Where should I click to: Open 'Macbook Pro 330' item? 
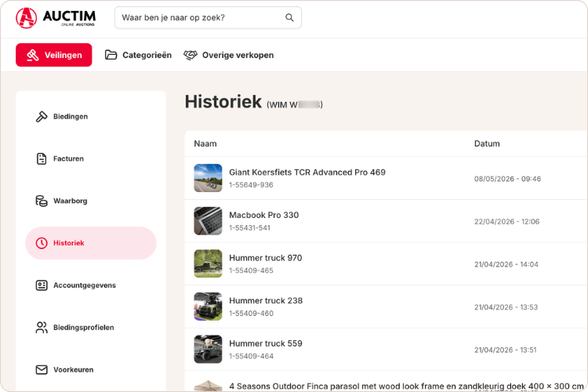(264, 215)
